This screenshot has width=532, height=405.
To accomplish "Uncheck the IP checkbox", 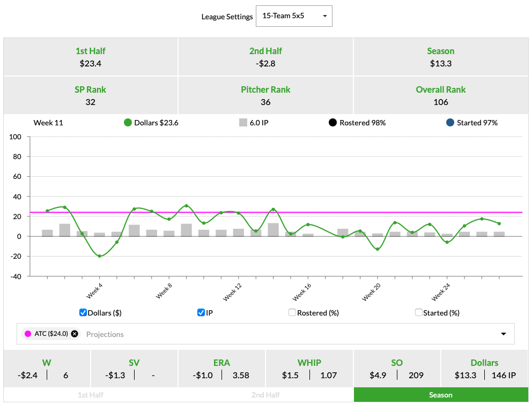I will 201,312.
